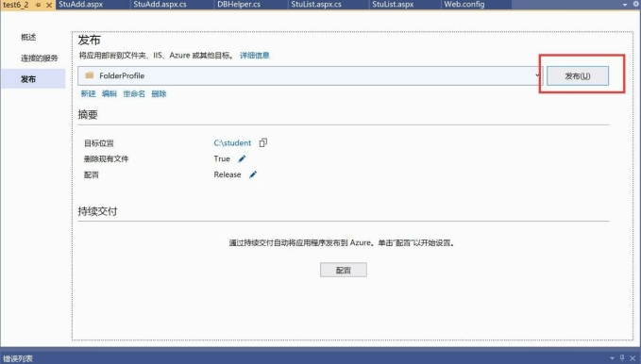641x364 pixels.
Task: Click the 持续交付 section heading
Action: click(97, 211)
